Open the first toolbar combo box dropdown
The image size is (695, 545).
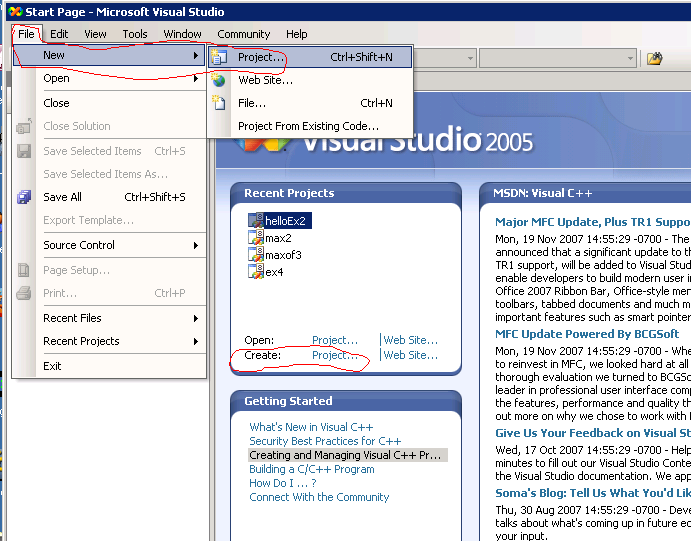tap(470, 58)
